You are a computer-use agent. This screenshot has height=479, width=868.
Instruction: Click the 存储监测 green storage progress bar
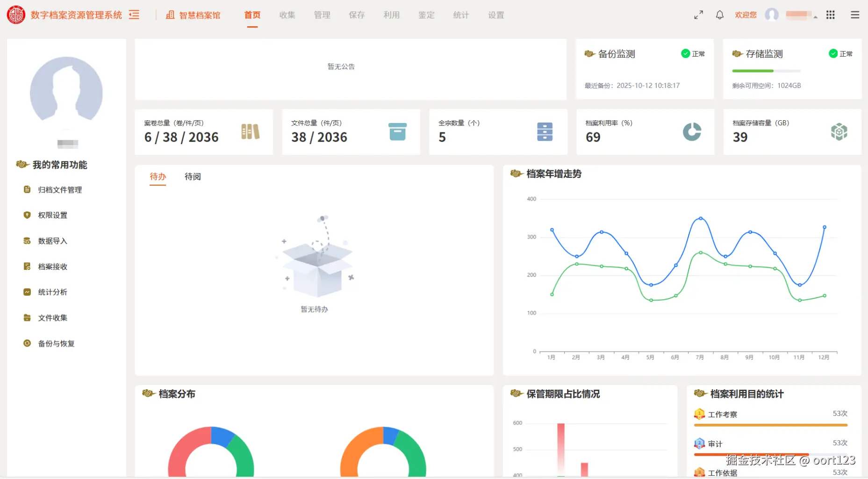point(753,71)
